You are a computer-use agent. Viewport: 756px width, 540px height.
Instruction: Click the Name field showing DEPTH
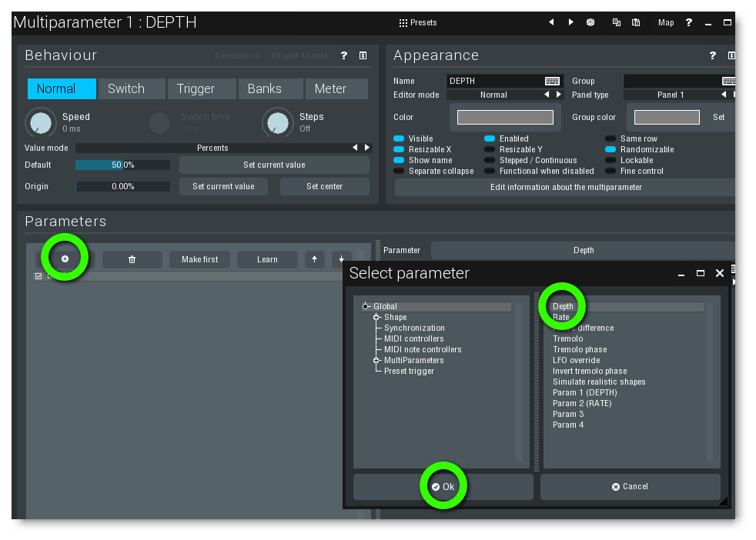point(495,81)
